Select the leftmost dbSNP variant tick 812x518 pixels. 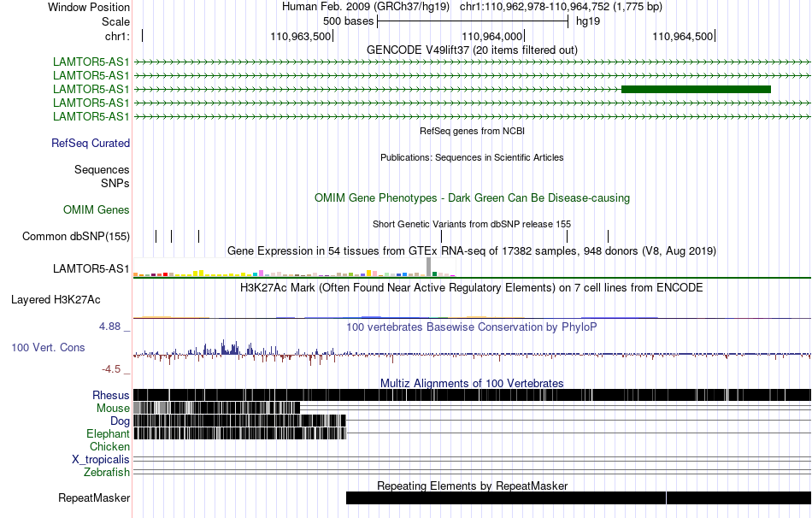coord(156,236)
